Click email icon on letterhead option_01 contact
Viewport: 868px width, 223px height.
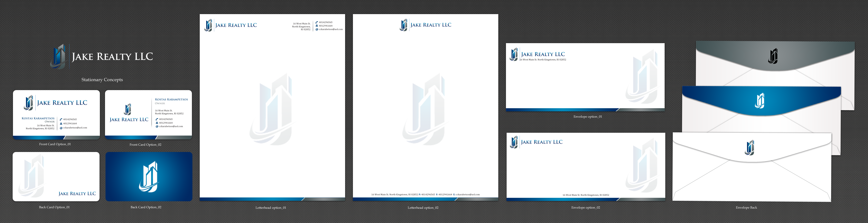pos(317,29)
